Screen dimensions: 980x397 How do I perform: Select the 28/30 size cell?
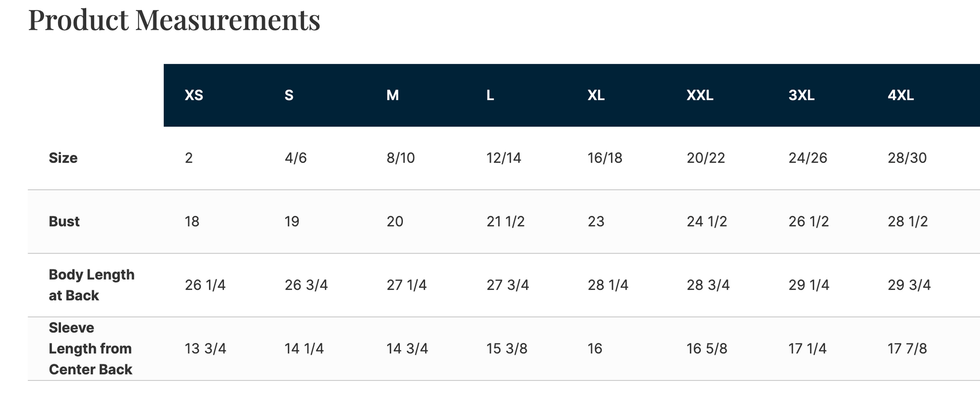[x=907, y=158]
